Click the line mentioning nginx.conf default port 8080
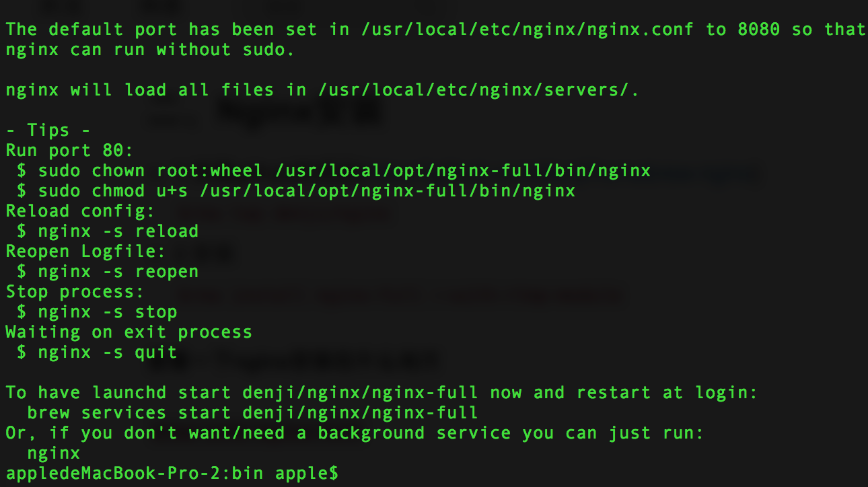This screenshot has height=487, width=868. pyautogui.click(x=435, y=30)
